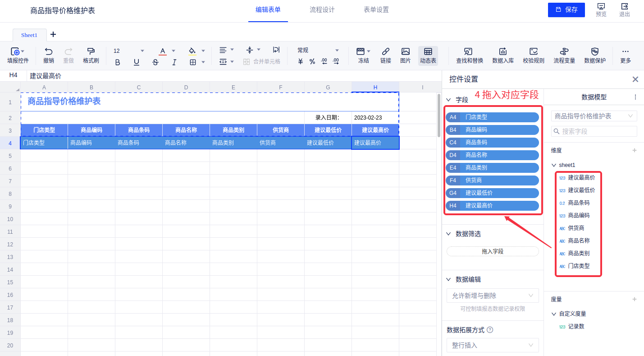The width and height of the screenshot is (644, 356).
Task: Insert a link using the 链接 icon
Action: tap(385, 51)
